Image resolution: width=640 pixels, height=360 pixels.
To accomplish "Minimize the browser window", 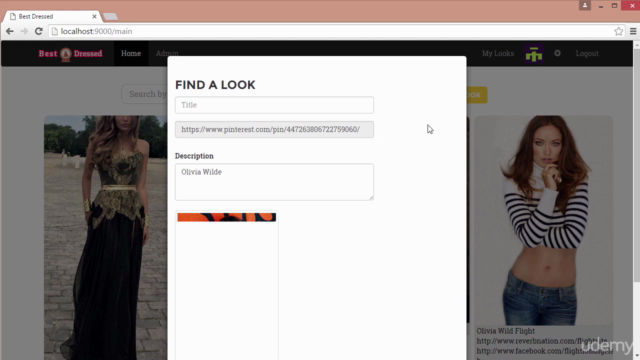I will point(601,6).
